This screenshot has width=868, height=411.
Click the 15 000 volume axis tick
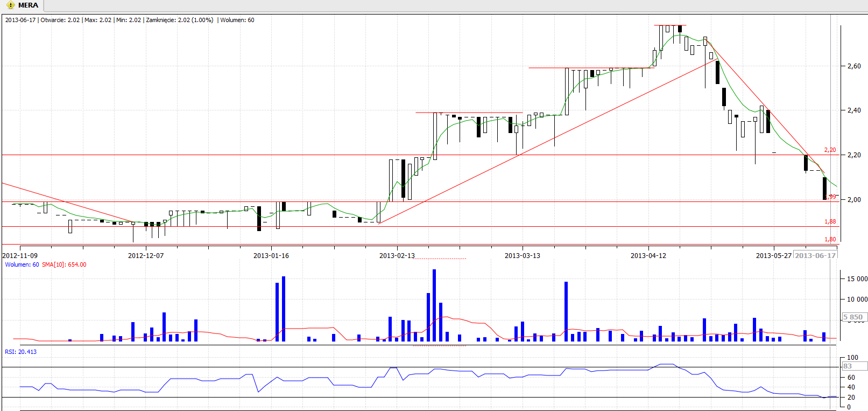tap(856, 278)
